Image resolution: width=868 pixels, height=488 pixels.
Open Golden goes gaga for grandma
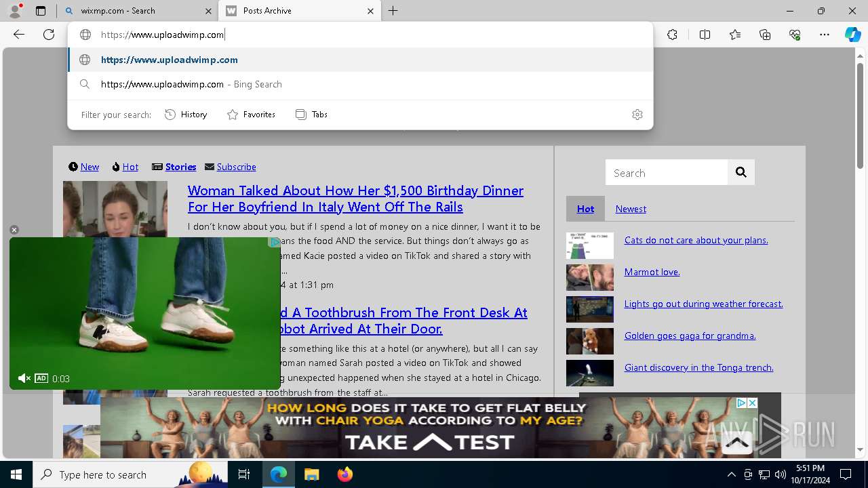point(690,335)
